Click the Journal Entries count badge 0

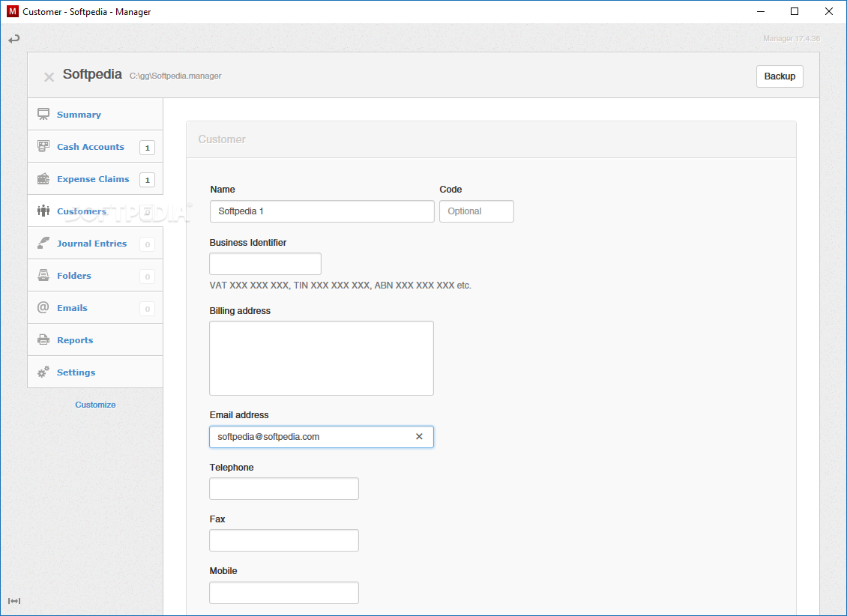pyautogui.click(x=147, y=244)
